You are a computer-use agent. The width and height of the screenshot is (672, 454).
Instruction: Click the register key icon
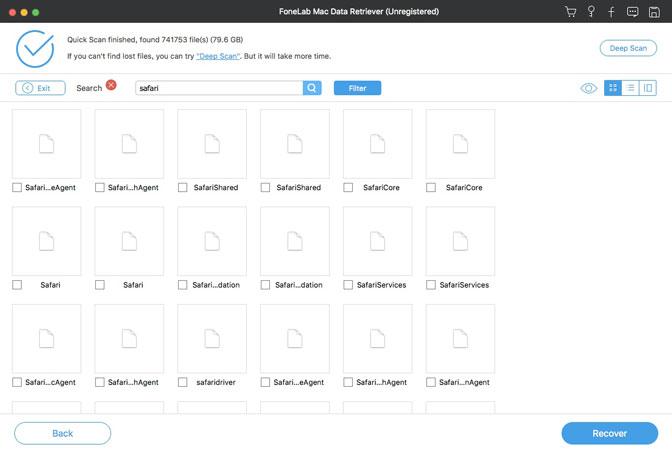click(x=591, y=12)
